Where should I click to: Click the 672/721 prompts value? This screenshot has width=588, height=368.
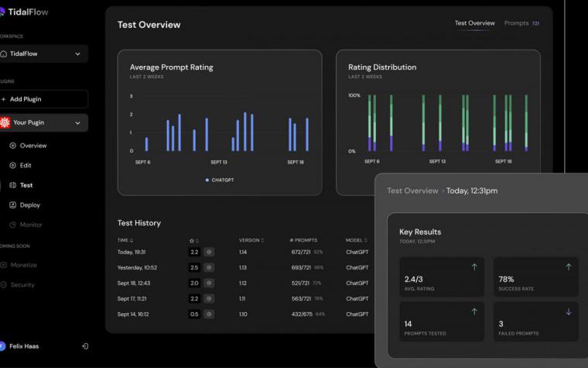pos(301,252)
